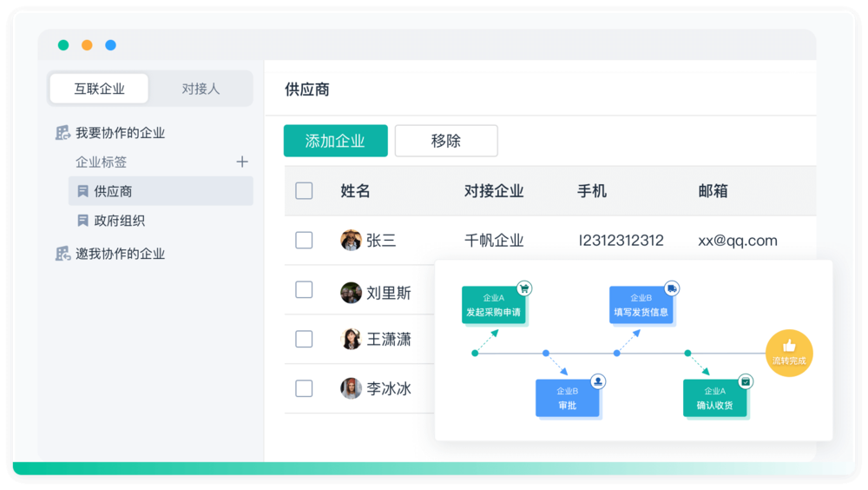Screen dimensions: 868x490
Task: Click the building icon next to 邀我协作的企业
Action: [62, 254]
